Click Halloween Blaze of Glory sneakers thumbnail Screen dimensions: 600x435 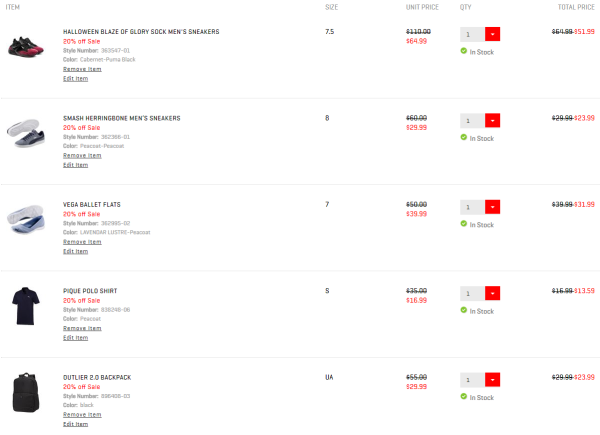(x=26, y=47)
